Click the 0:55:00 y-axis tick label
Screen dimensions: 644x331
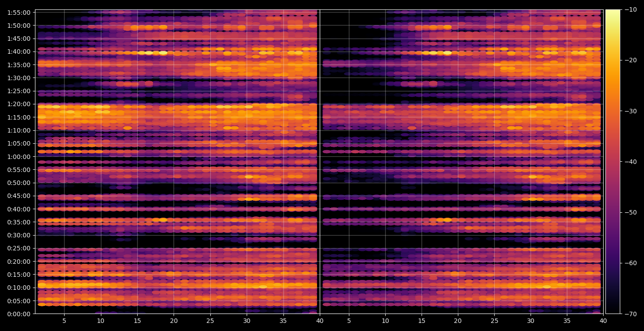[x=19, y=170]
